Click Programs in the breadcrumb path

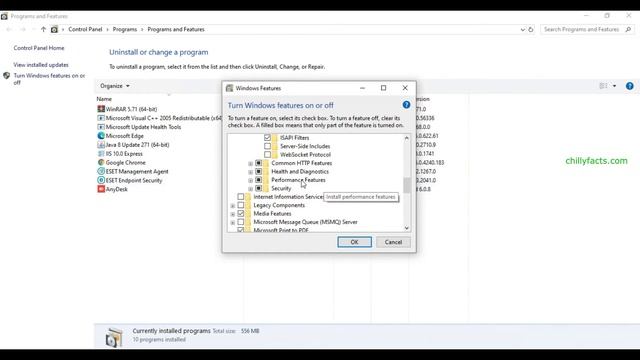click(125, 29)
